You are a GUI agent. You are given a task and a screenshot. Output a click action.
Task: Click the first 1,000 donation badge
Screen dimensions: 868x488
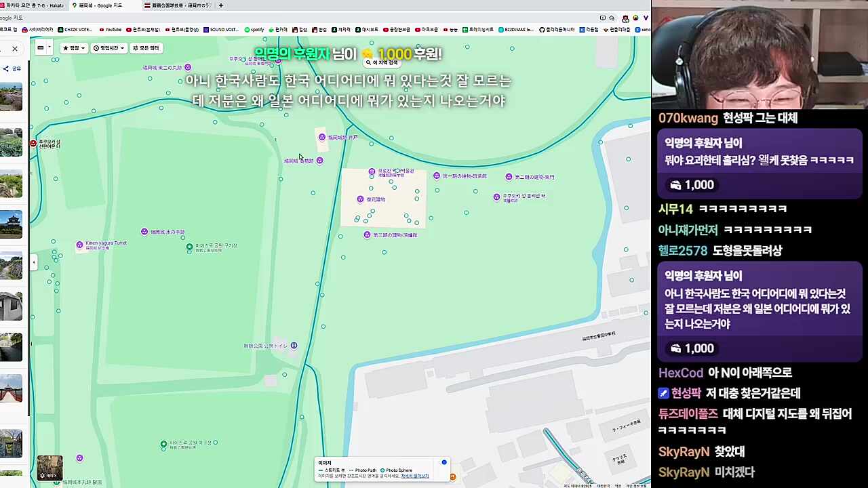[692, 185]
